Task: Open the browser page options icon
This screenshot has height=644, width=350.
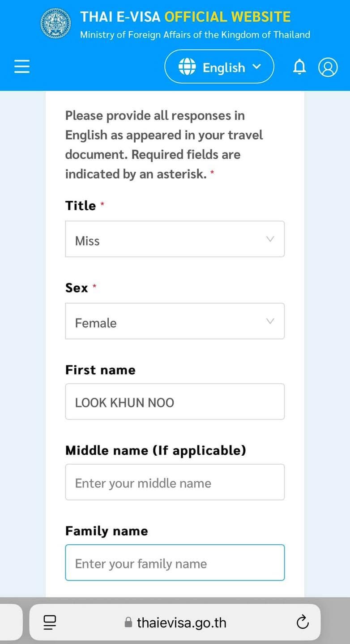Action: click(x=50, y=622)
